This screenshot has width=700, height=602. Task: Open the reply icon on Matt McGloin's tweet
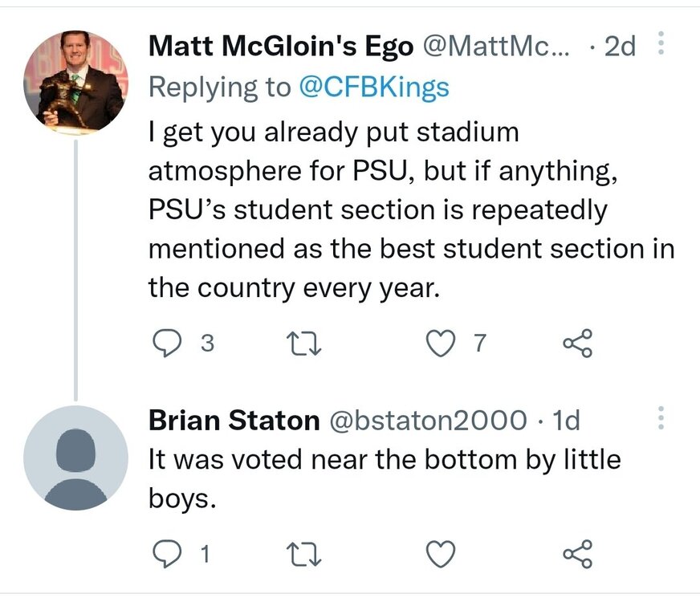coord(169,342)
